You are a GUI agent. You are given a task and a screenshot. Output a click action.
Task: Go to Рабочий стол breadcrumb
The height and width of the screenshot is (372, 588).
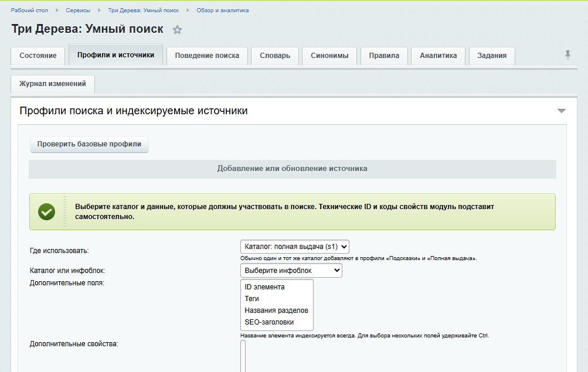(29, 11)
